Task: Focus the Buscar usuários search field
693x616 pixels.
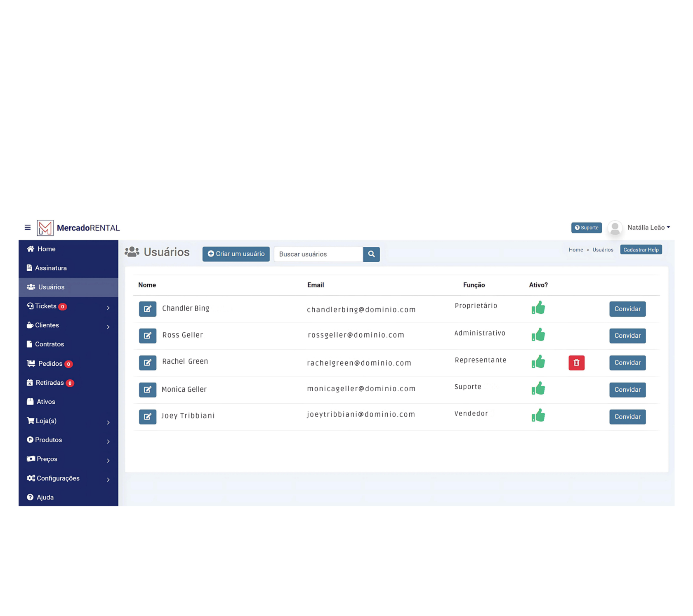Action: tap(318, 254)
